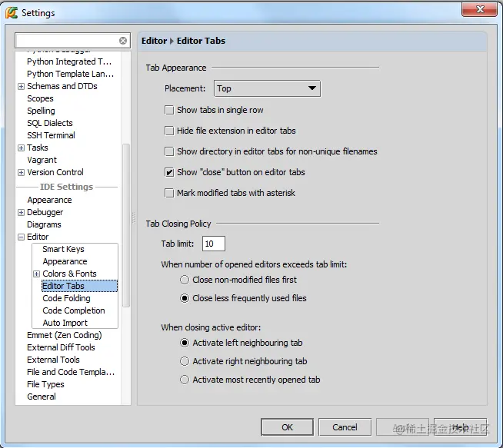The width and height of the screenshot is (503, 448).
Task: Check Hide file extension in editor tabs
Action: [169, 131]
